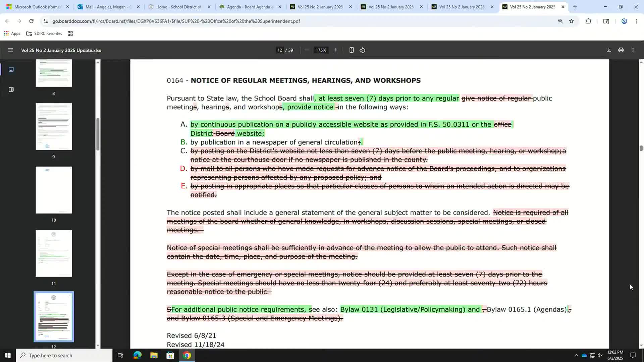This screenshot has width=644, height=362.
Task: Zoom in the PDF with plus button
Action: [x=335, y=50]
